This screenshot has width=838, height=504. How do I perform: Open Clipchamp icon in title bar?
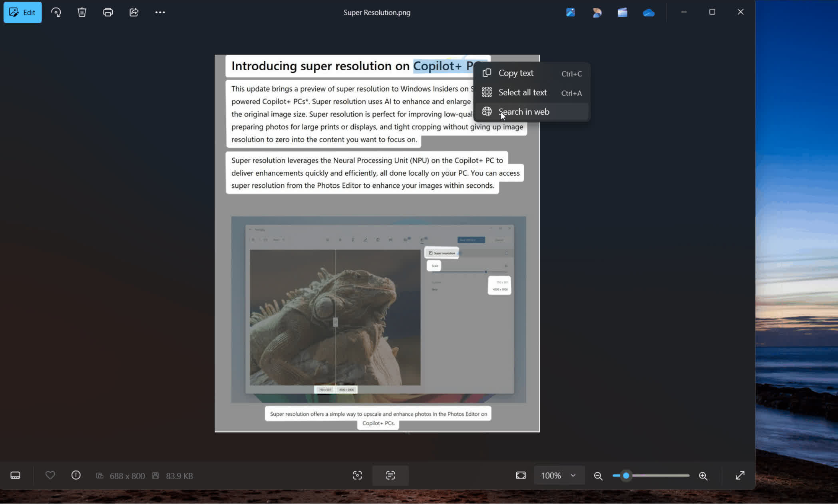pos(622,12)
